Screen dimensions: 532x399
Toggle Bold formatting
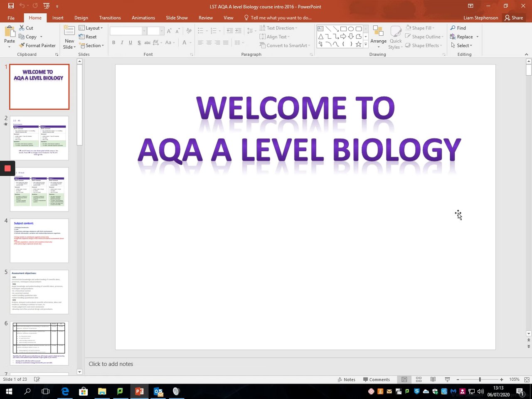pos(113,42)
